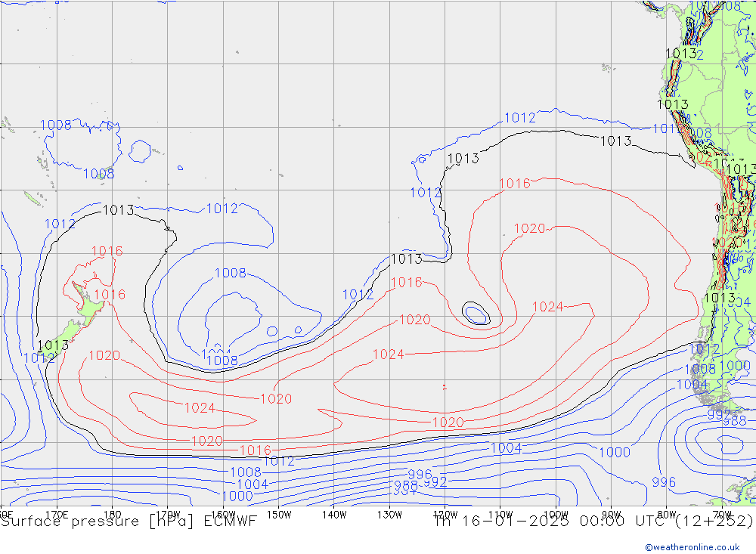
Task: Select the 110W longitude label
Action: click(x=500, y=515)
